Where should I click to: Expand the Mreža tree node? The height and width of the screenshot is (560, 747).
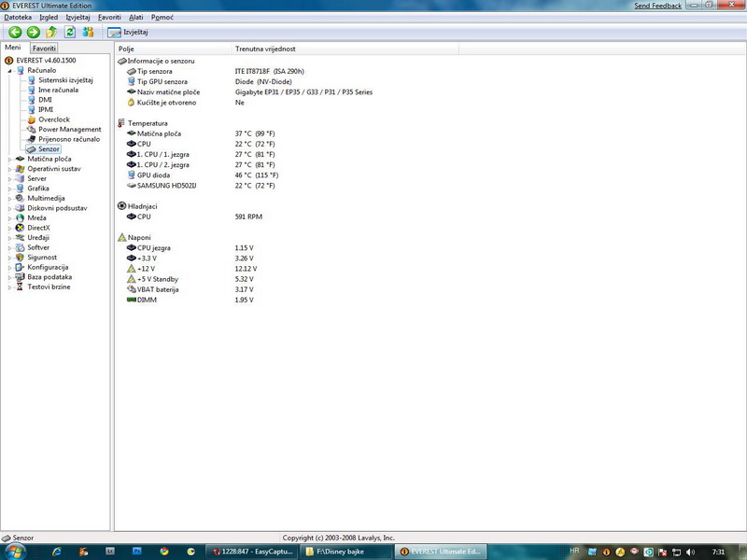[x=9, y=217]
